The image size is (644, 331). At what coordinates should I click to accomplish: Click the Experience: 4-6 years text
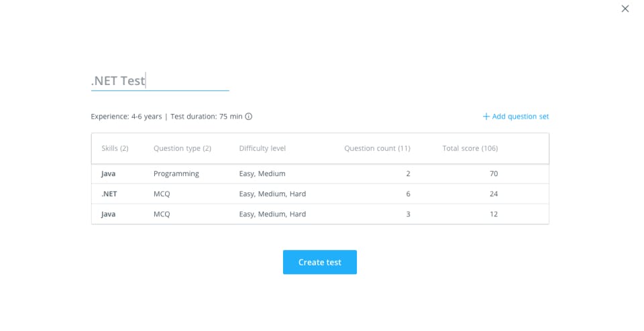[x=126, y=117]
